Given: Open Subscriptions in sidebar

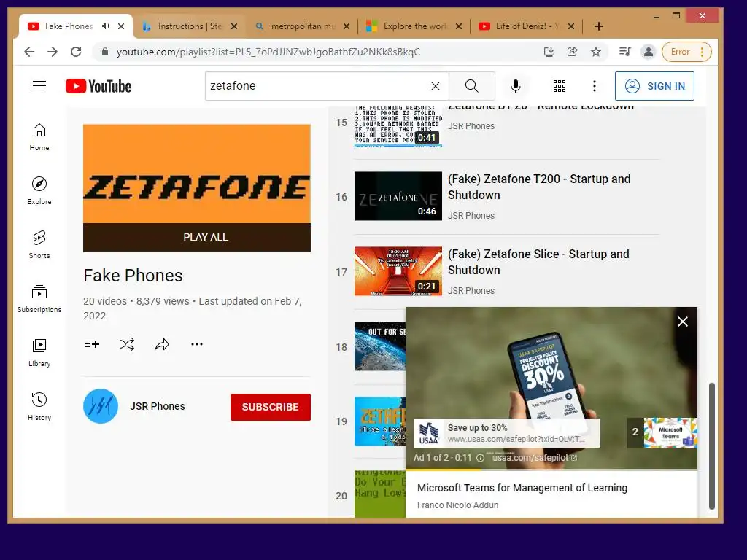Looking at the screenshot, I should pyautogui.click(x=39, y=298).
